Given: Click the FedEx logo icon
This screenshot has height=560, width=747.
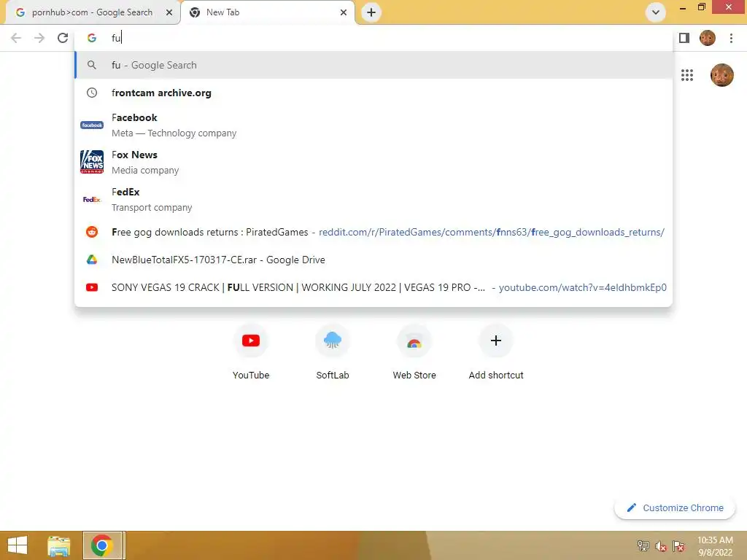Looking at the screenshot, I should tap(92, 200).
